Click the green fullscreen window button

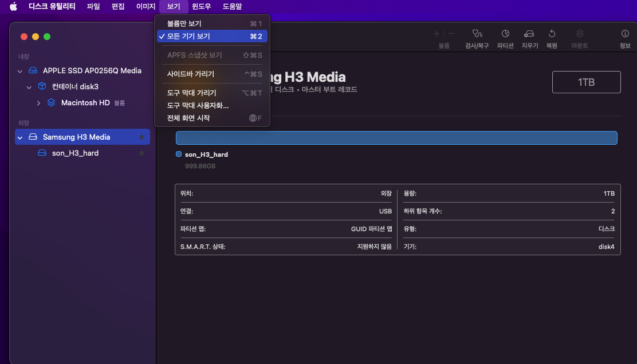click(47, 37)
